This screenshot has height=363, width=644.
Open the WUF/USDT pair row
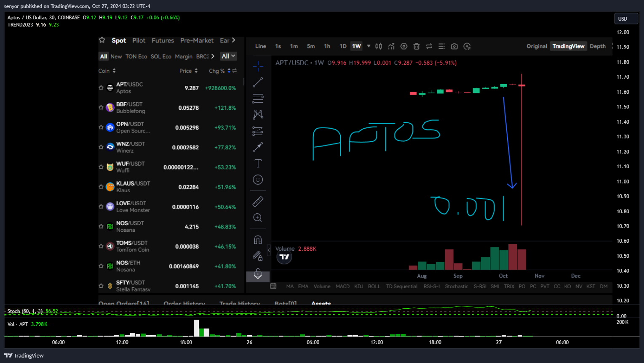pyautogui.click(x=171, y=167)
